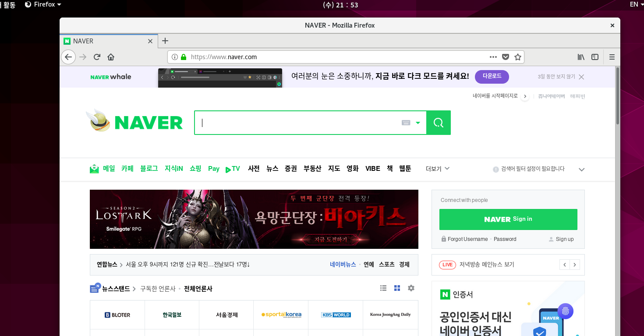Open the clock showing 21:53
The width and height of the screenshot is (644, 336).
coord(340,5)
